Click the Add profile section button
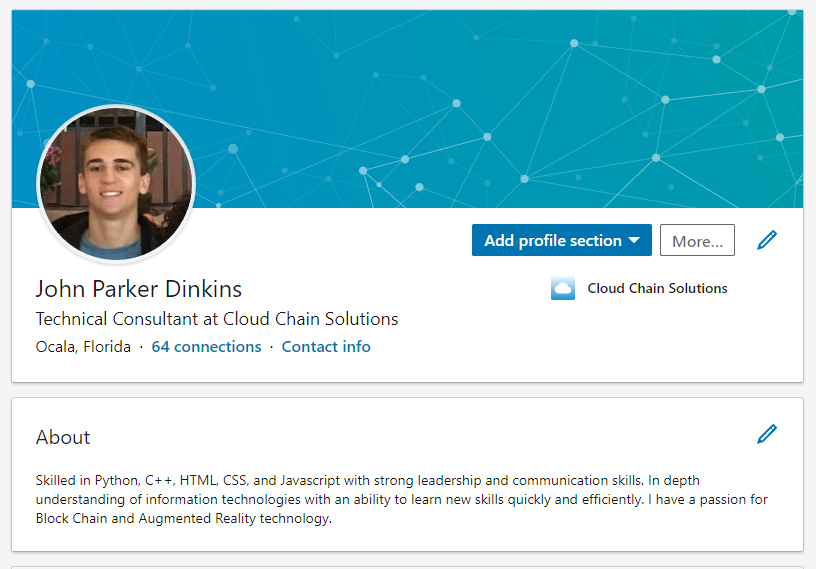816x569 pixels. point(552,241)
